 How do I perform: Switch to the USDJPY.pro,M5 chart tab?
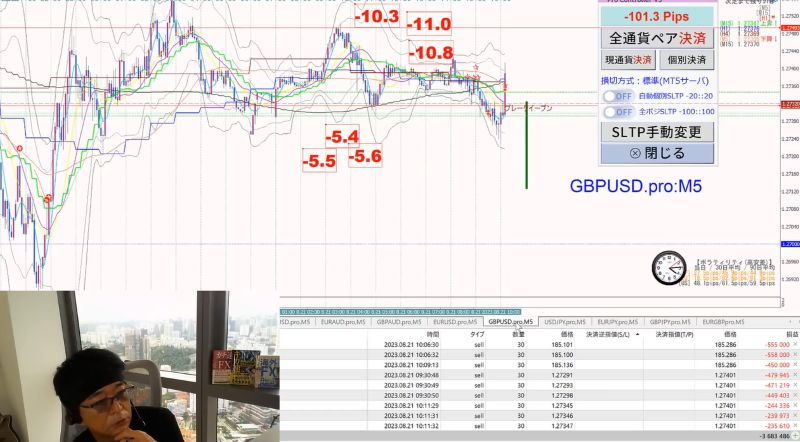click(565, 322)
